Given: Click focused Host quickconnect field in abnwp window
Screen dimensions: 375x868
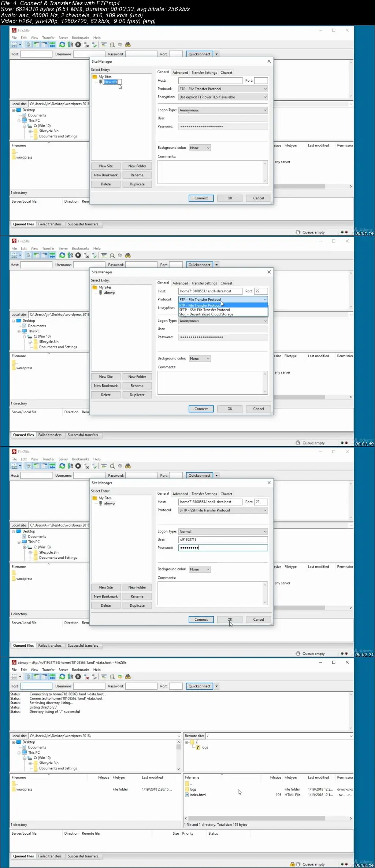Looking at the screenshot, I should tap(36, 686).
